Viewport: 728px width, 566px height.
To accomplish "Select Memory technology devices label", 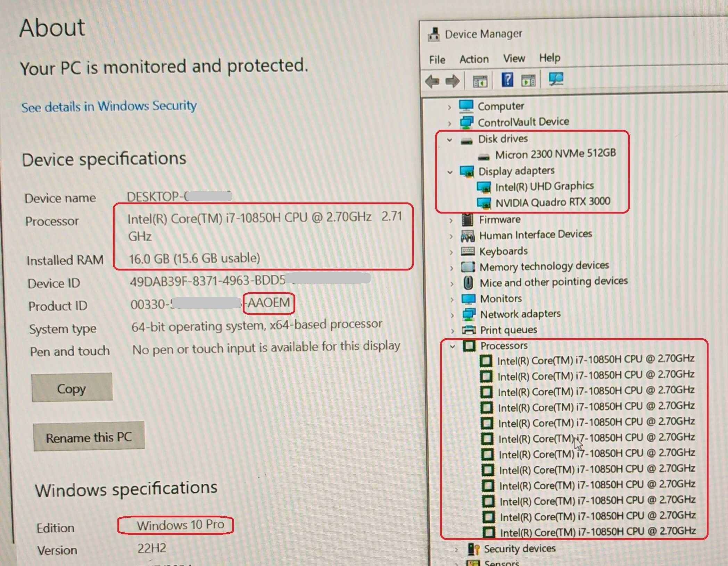I will 544,266.
